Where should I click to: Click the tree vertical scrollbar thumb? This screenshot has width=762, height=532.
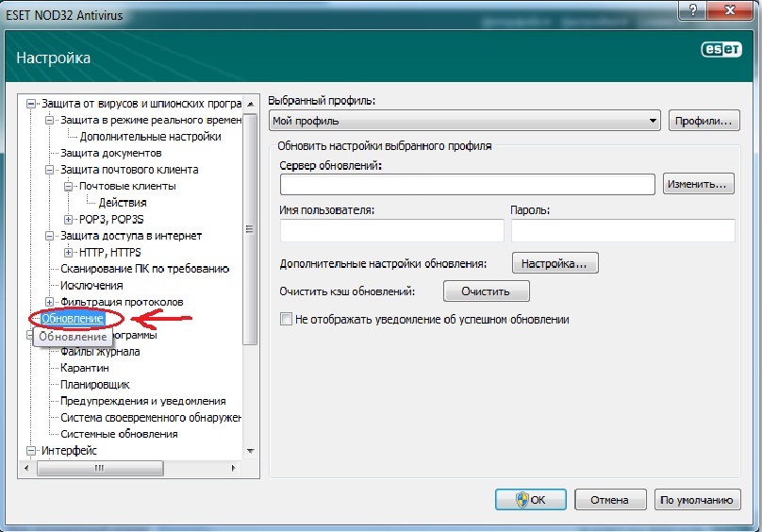pos(250,229)
